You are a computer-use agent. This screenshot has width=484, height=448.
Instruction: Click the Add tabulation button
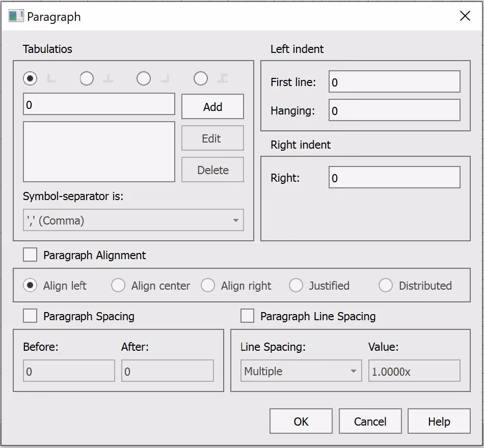tap(212, 107)
